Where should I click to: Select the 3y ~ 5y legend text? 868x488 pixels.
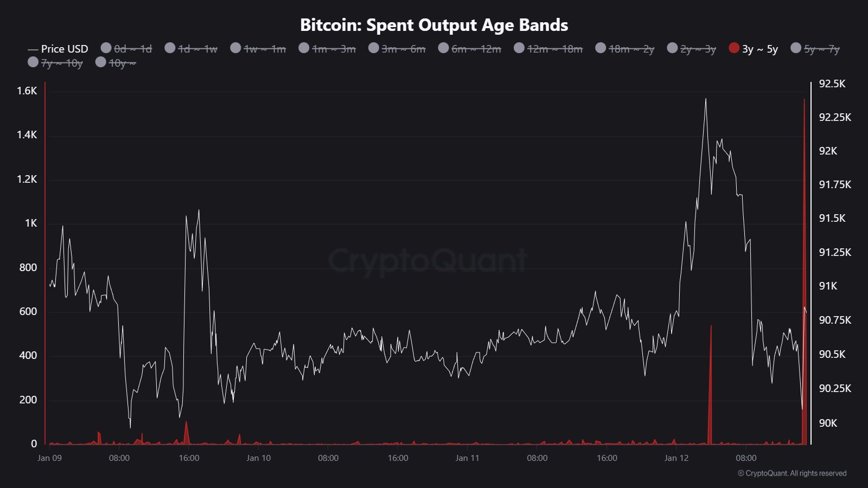click(x=760, y=49)
